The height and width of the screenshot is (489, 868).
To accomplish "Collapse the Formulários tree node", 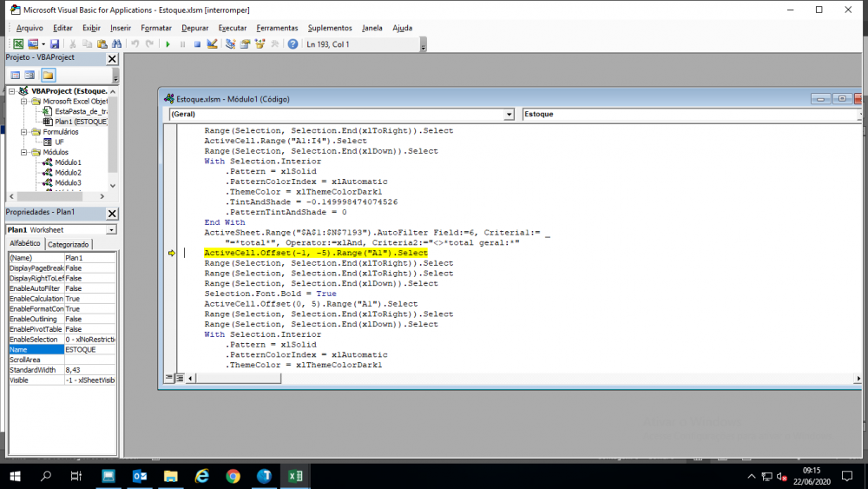I will 24,132.
